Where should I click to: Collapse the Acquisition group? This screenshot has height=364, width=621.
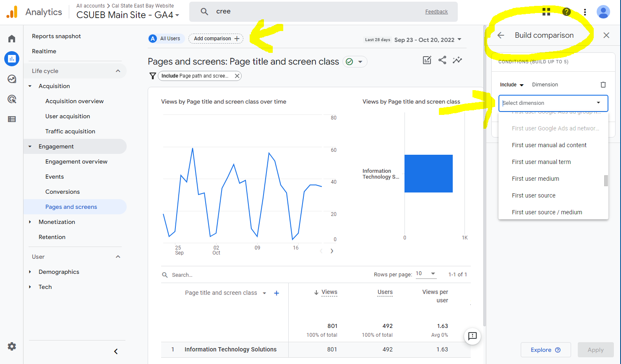point(30,86)
